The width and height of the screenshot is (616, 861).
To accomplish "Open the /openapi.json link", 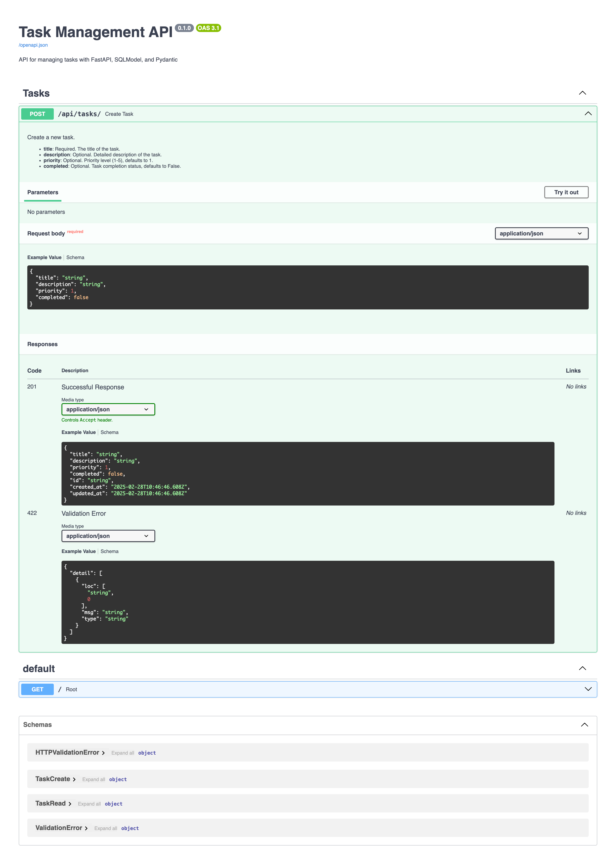I will click(33, 45).
